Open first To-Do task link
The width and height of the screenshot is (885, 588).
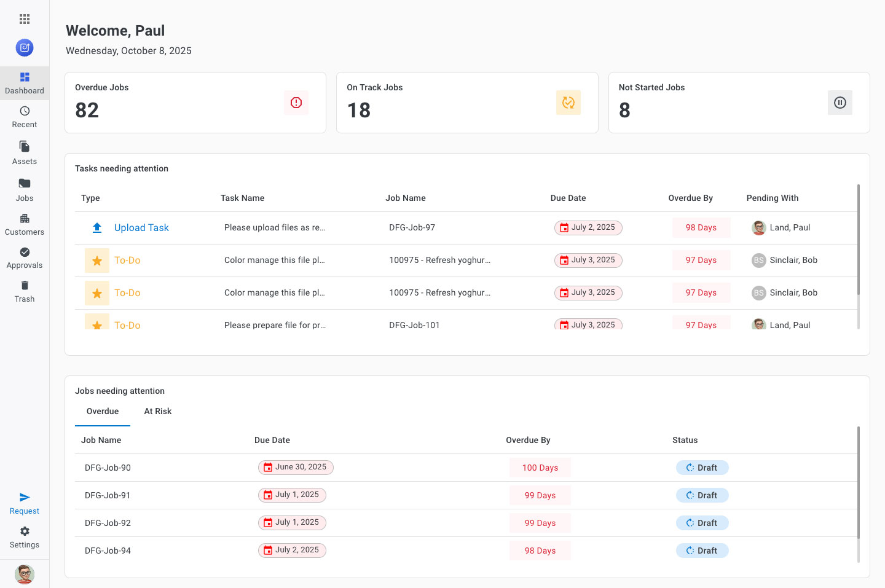pos(127,261)
